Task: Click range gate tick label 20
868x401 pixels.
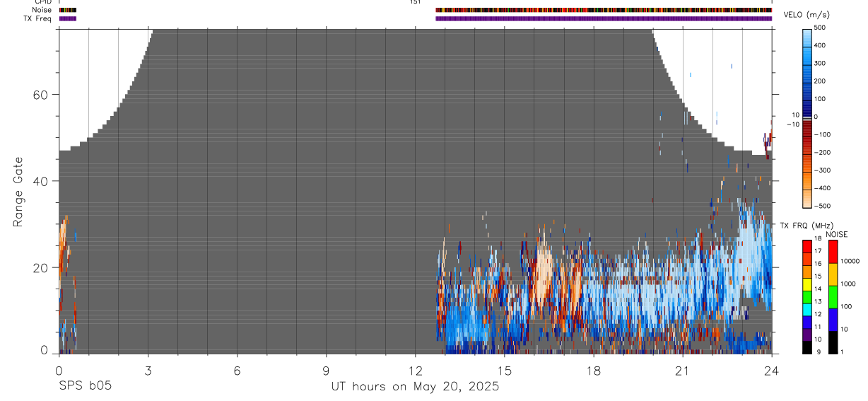Action: pyautogui.click(x=42, y=268)
